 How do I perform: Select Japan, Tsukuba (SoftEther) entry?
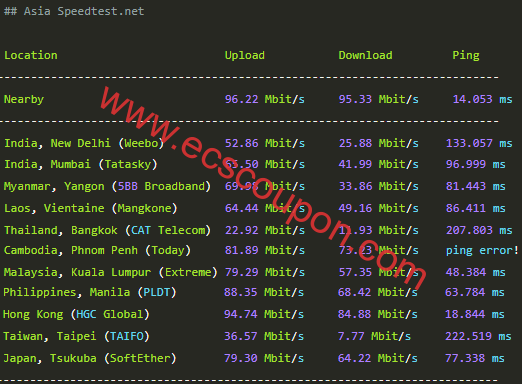pyautogui.click(x=89, y=358)
